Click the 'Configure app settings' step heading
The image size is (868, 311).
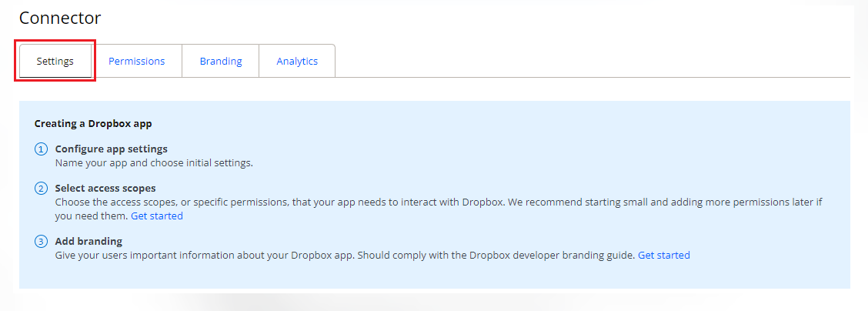(111, 149)
